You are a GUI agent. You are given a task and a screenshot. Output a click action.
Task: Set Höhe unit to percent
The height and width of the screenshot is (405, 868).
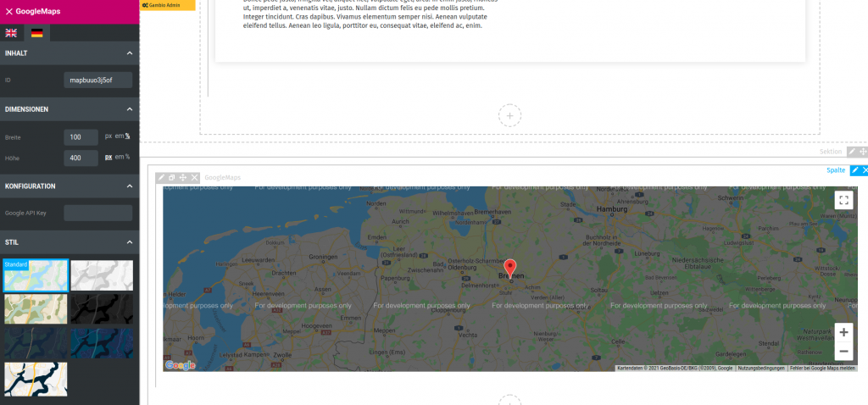click(x=128, y=157)
